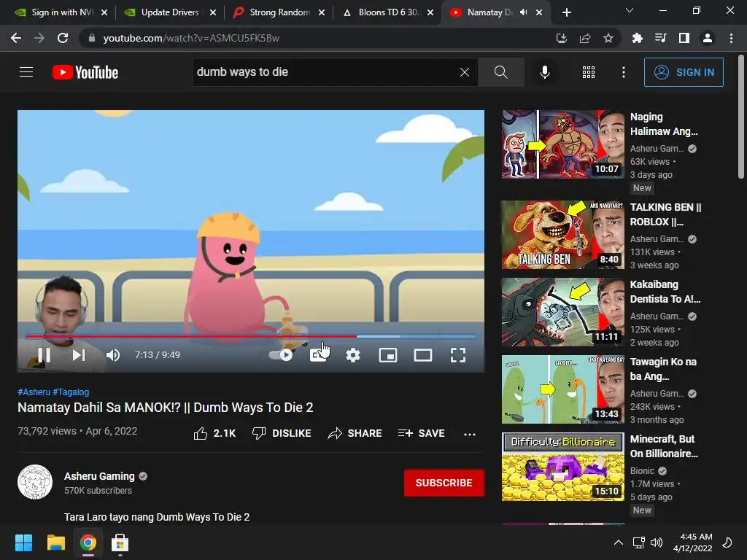Open the media control icon in Chrome
This screenshot has width=747, height=560.
[x=660, y=38]
